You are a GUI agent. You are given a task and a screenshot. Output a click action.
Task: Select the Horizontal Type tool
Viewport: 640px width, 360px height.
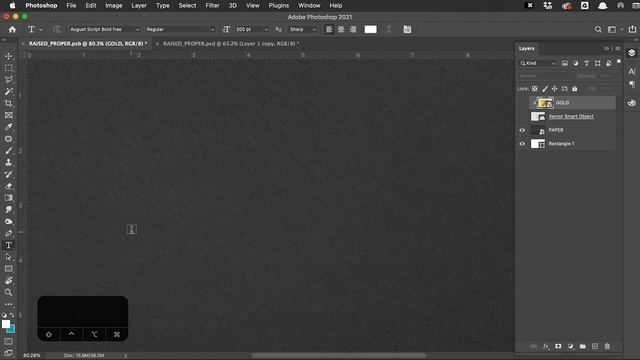[x=9, y=245]
